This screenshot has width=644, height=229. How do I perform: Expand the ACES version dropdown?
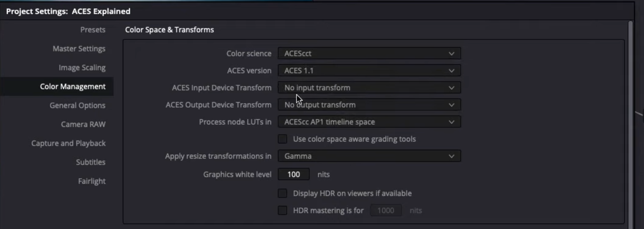click(x=369, y=71)
